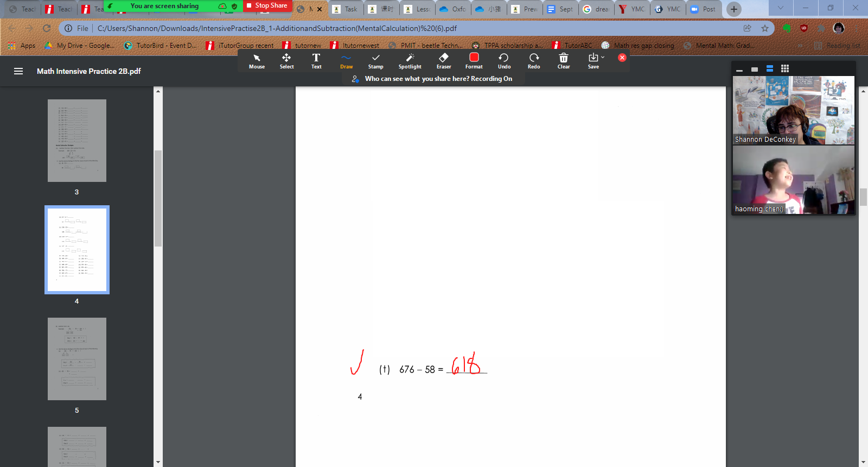The image size is (868, 467).
Task: Pick the Draw annotation tool
Action: pyautogui.click(x=346, y=61)
